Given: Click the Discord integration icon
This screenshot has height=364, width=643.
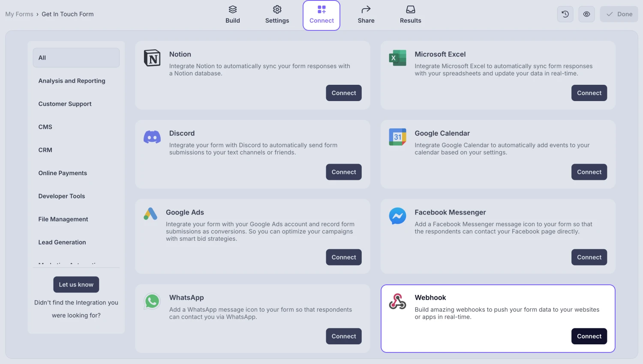Looking at the screenshot, I should point(152,137).
